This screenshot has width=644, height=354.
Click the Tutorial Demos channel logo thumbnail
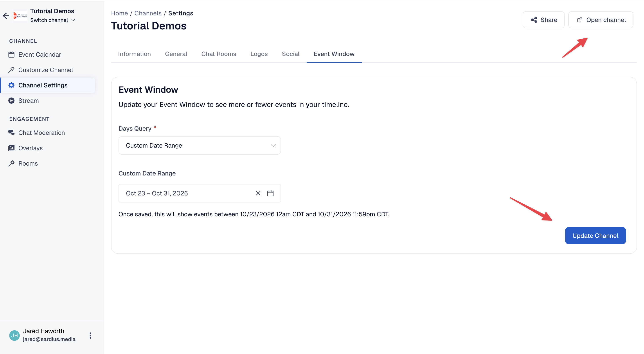coord(20,16)
